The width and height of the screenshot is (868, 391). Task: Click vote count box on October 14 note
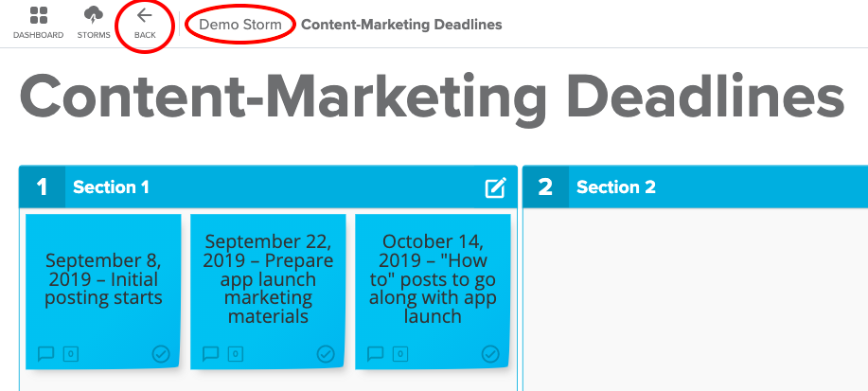click(x=400, y=354)
